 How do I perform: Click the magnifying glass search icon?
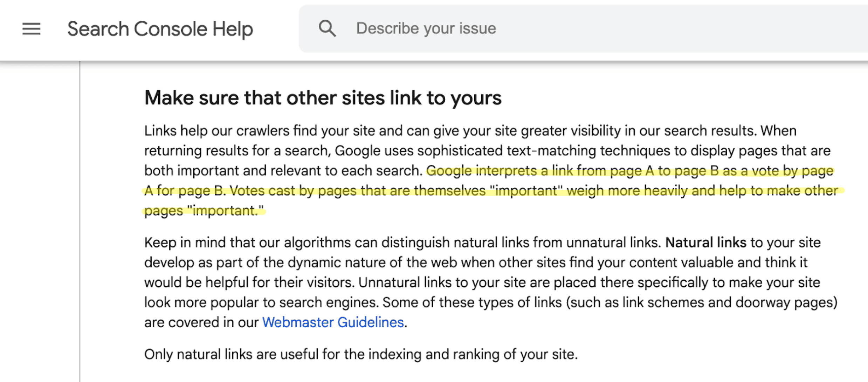click(x=327, y=28)
